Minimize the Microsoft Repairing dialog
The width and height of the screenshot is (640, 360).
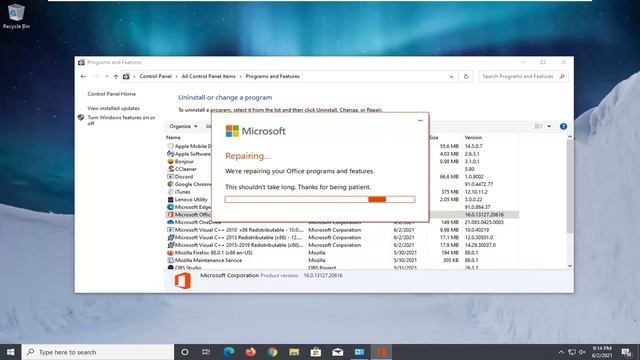(x=420, y=120)
